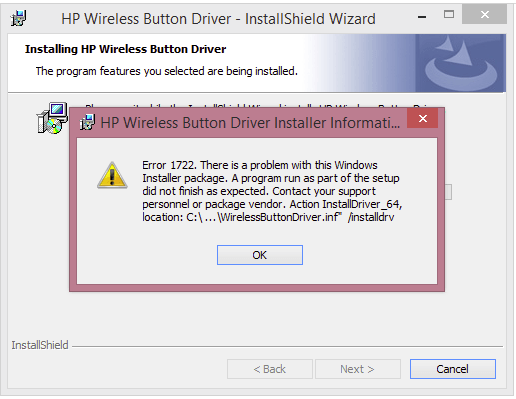Close the Installer Information error dialog
The width and height of the screenshot is (516, 399).
click(x=422, y=118)
